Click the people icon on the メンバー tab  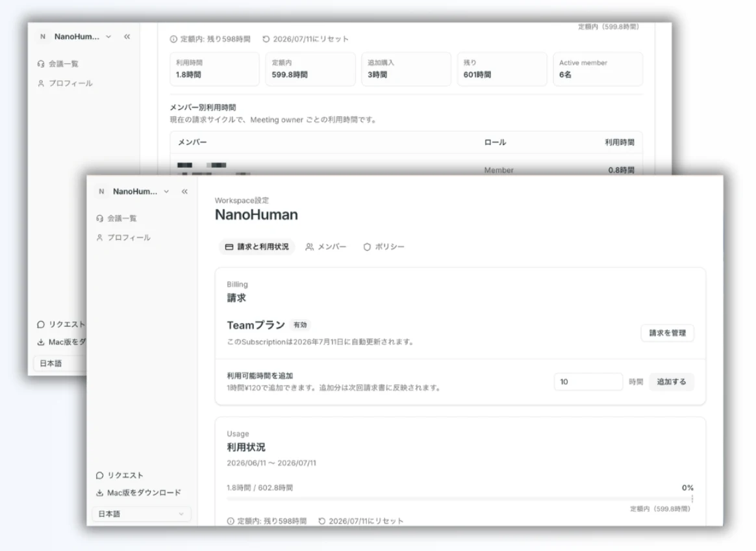(x=310, y=246)
